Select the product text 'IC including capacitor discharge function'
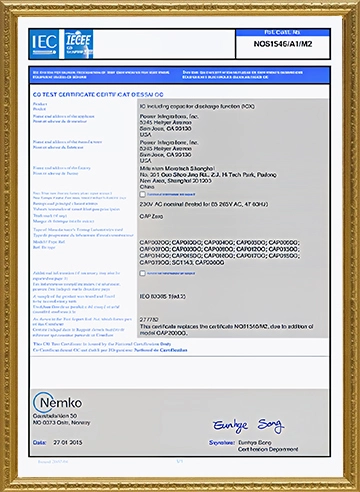 197,106
